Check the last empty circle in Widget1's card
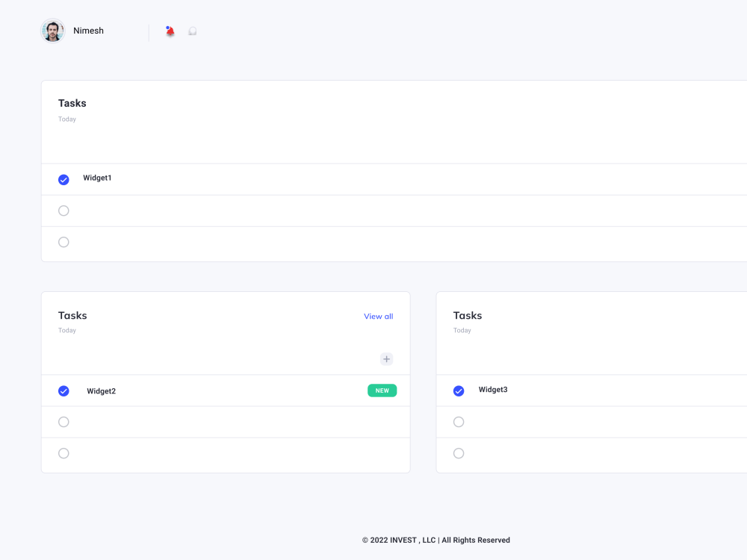Viewport: 747px width, 560px height. [x=63, y=242]
